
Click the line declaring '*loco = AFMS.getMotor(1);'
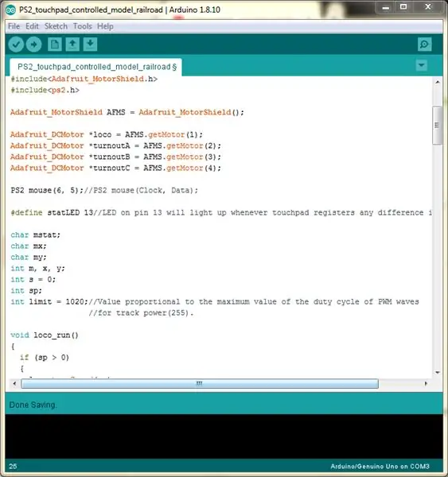[x=107, y=135]
